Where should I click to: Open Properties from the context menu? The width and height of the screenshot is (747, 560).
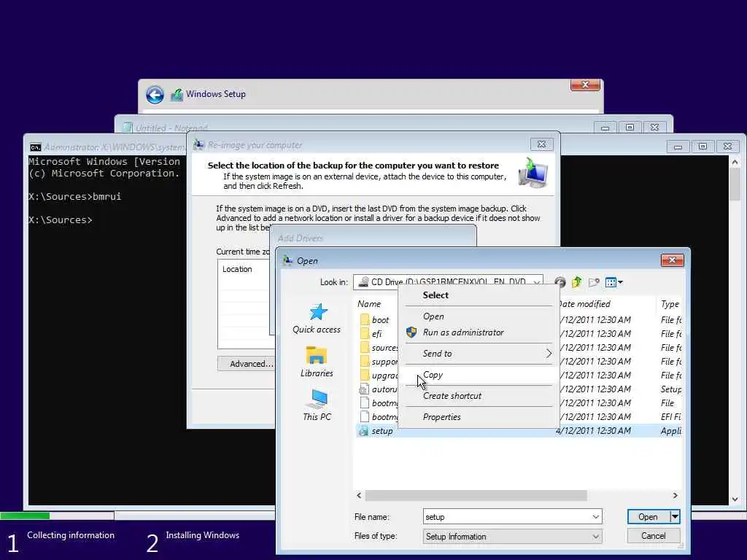[441, 416]
